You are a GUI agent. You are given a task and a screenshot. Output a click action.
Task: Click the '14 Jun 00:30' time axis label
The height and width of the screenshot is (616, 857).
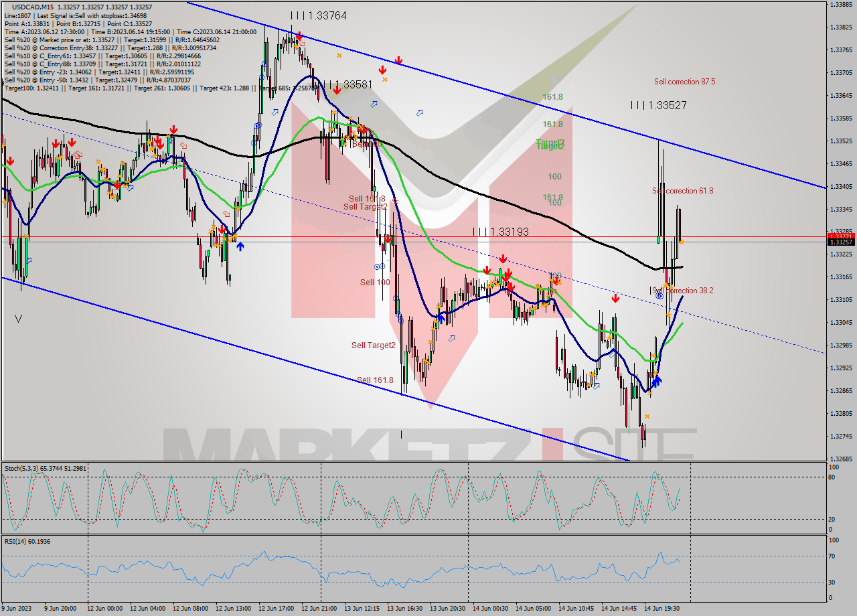pyautogui.click(x=491, y=609)
